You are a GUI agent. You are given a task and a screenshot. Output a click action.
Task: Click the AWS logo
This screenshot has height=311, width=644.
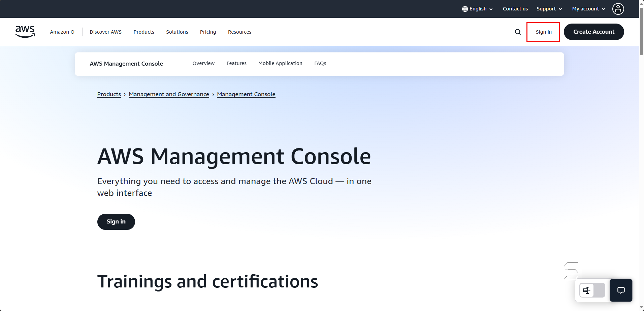coord(25,32)
